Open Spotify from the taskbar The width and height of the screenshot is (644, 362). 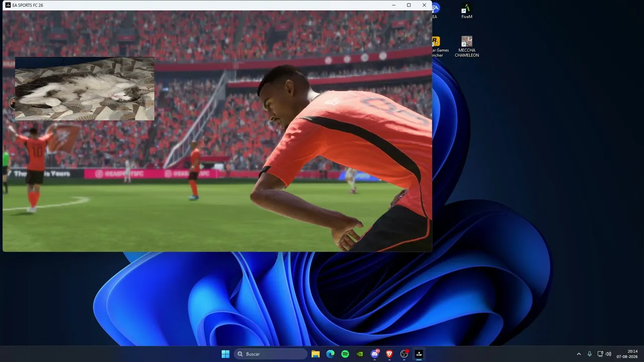[345, 354]
